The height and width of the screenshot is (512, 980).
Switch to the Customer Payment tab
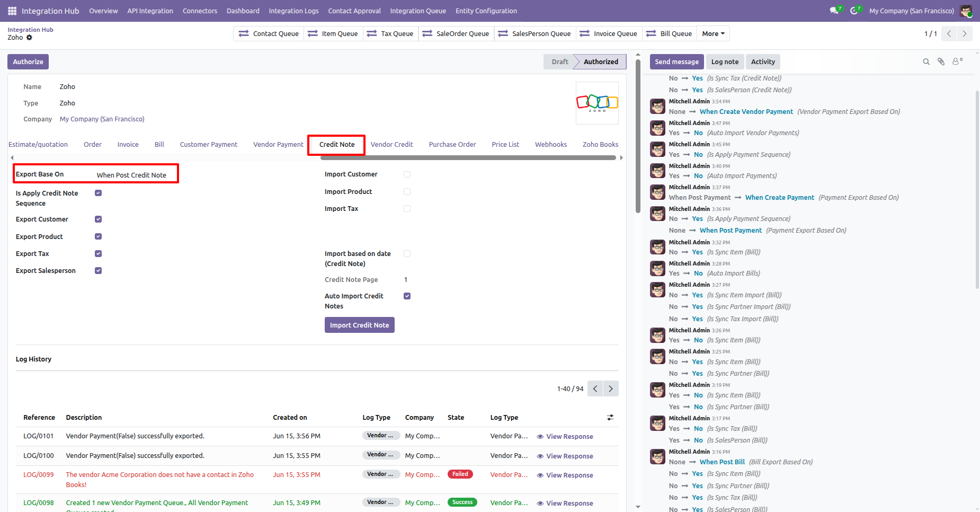pyautogui.click(x=208, y=144)
